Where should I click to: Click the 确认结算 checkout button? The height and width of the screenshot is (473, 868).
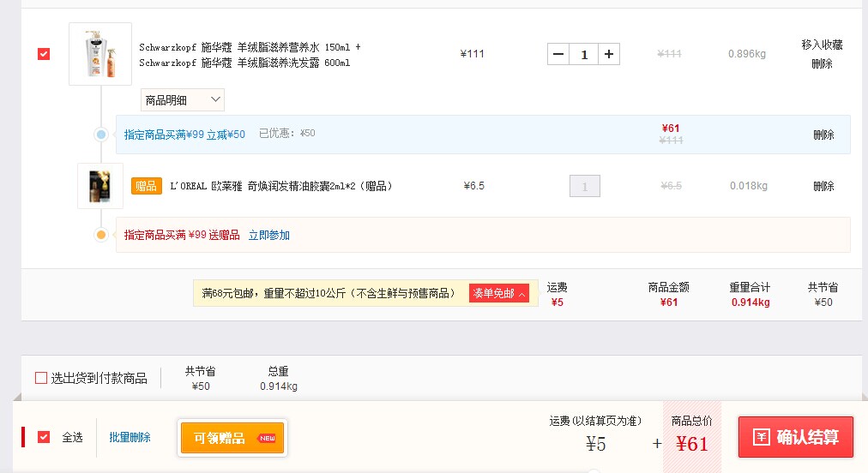click(x=795, y=437)
